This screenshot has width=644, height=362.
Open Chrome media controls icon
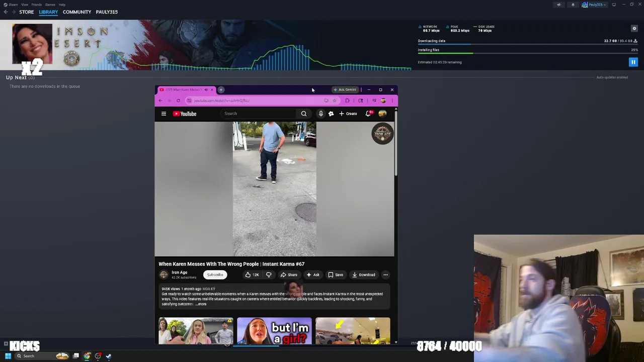coord(374,101)
